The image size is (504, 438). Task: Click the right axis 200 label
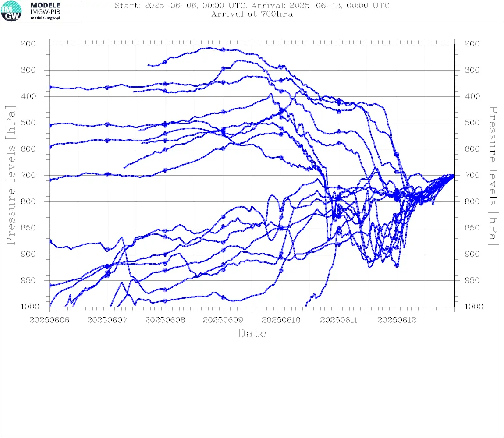click(472, 44)
